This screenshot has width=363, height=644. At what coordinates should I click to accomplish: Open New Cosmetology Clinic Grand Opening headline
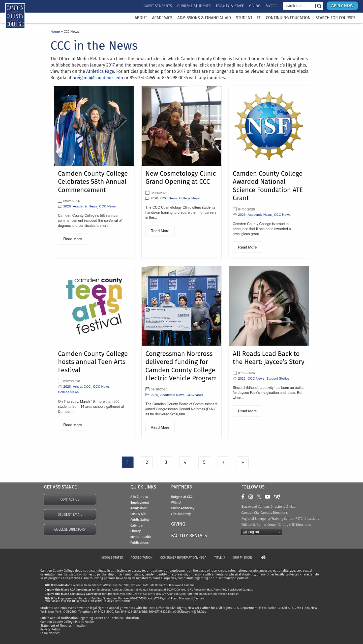[180, 177]
